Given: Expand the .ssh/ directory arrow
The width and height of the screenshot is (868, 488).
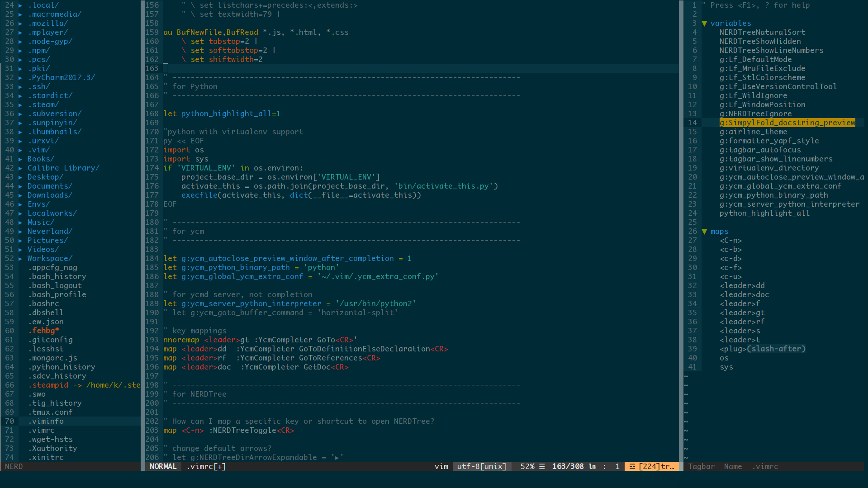Looking at the screenshot, I should point(20,87).
